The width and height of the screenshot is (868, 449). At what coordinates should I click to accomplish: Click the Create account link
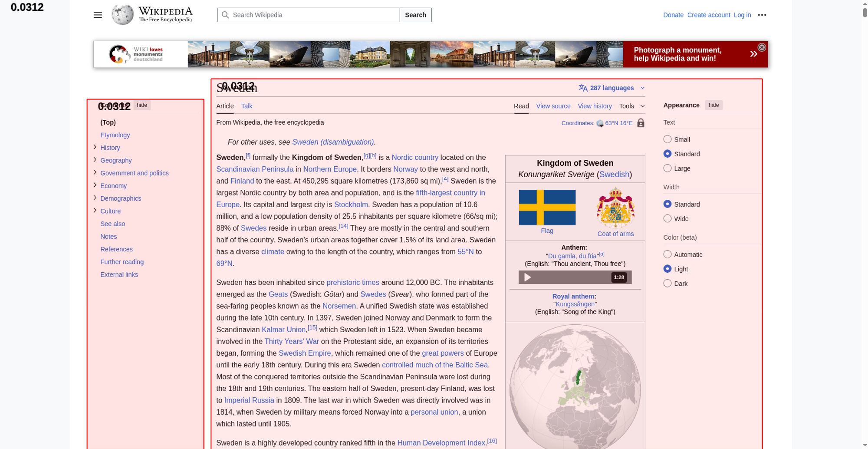tap(709, 15)
